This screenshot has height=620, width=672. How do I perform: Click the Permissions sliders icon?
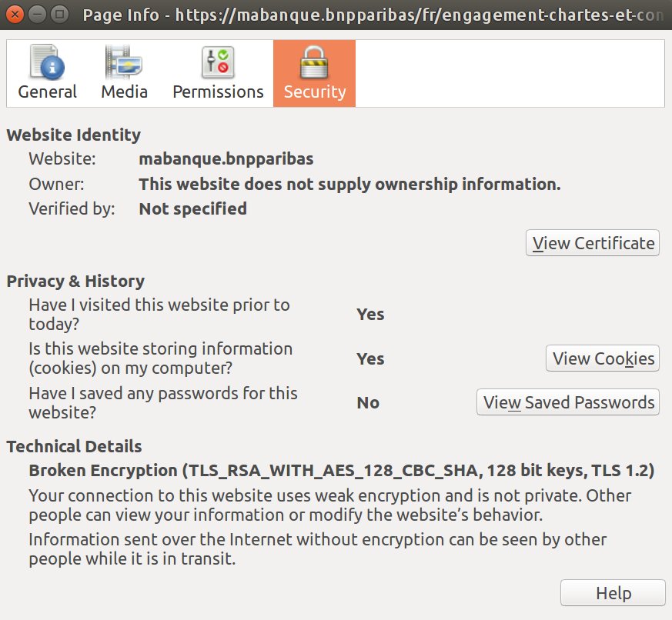[x=218, y=62]
